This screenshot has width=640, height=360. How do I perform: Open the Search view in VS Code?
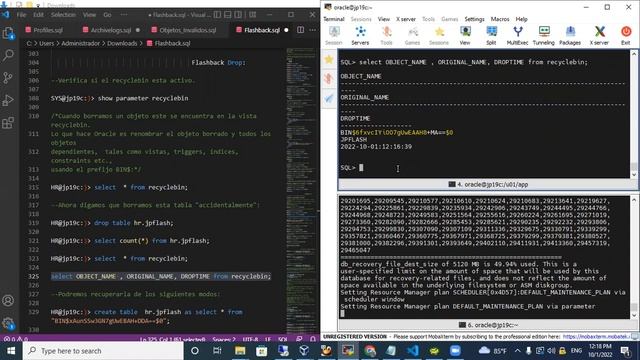8,55
